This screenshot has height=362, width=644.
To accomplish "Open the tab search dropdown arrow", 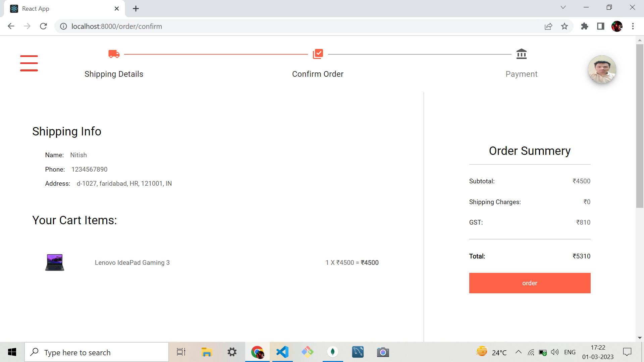I will point(563,7).
